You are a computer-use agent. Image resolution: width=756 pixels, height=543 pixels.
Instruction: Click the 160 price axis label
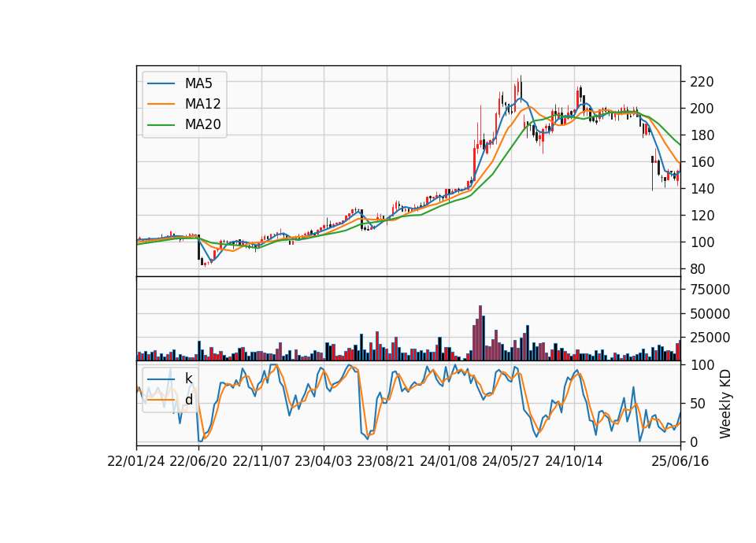pos(702,162)
